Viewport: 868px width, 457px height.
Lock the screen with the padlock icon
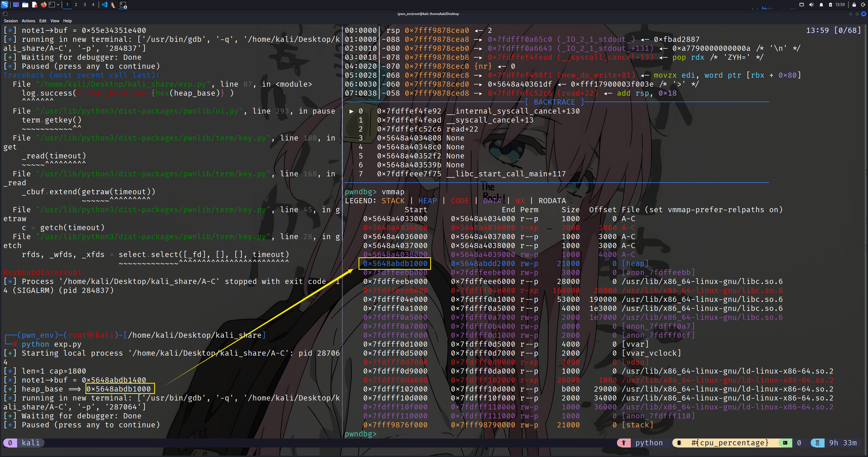point(854,5)
